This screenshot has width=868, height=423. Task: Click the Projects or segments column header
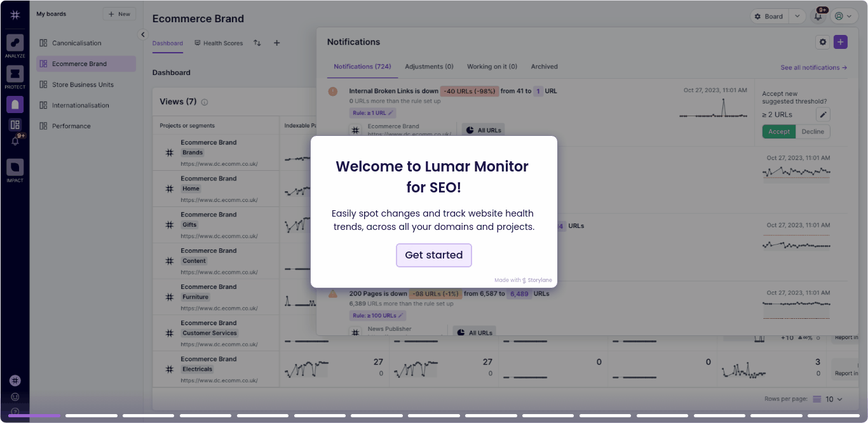[187, 126]
